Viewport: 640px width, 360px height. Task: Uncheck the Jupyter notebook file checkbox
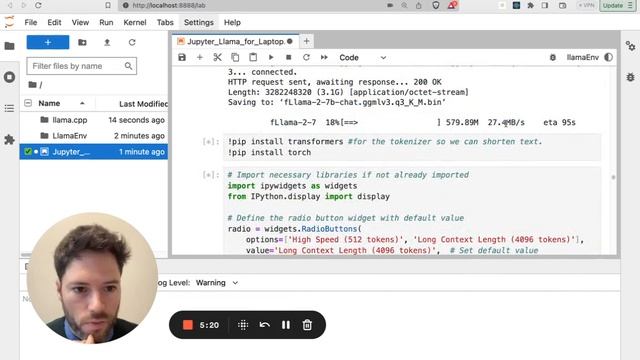pyautogui.click(x=28, y=151)
